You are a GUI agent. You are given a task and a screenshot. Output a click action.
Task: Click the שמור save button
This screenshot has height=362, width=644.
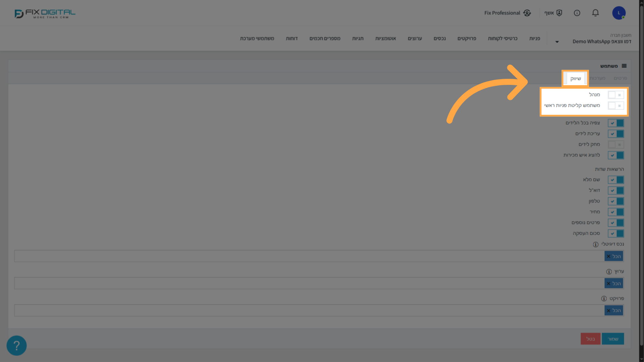(613, 339)
